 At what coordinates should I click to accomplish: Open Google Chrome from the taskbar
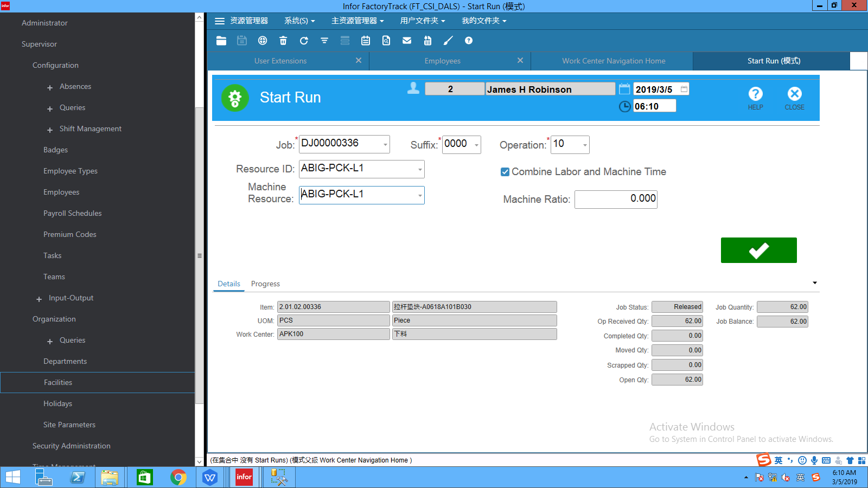pos(178,477)
